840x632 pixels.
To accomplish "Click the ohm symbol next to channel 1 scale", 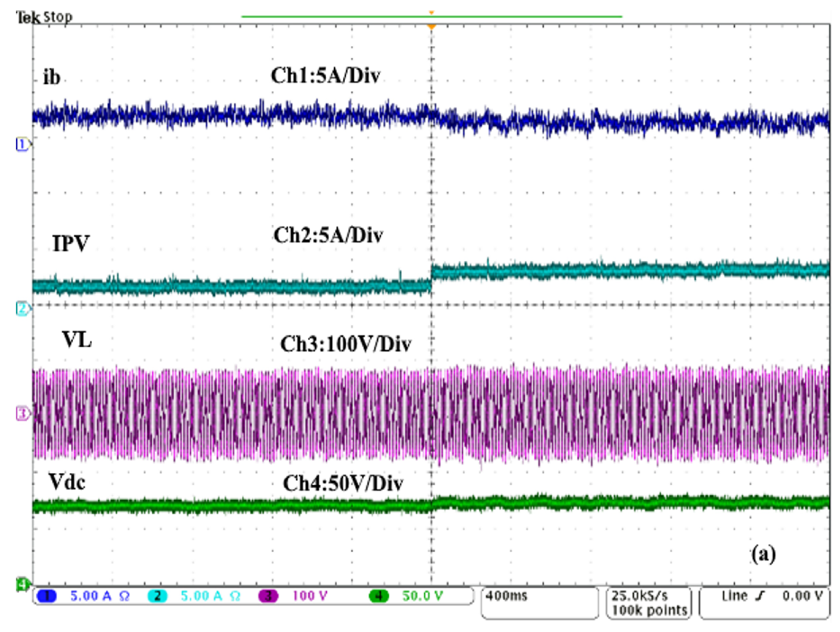I will pos(124,596).
